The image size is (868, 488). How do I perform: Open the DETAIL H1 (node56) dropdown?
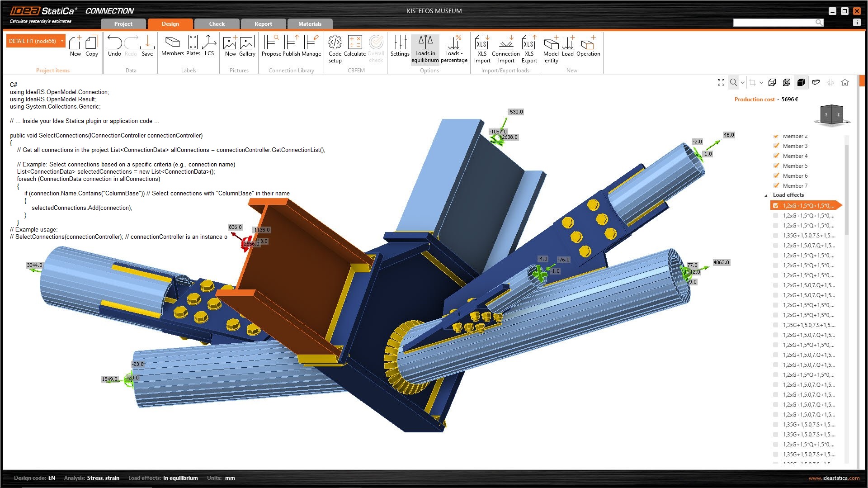[62, 41]
